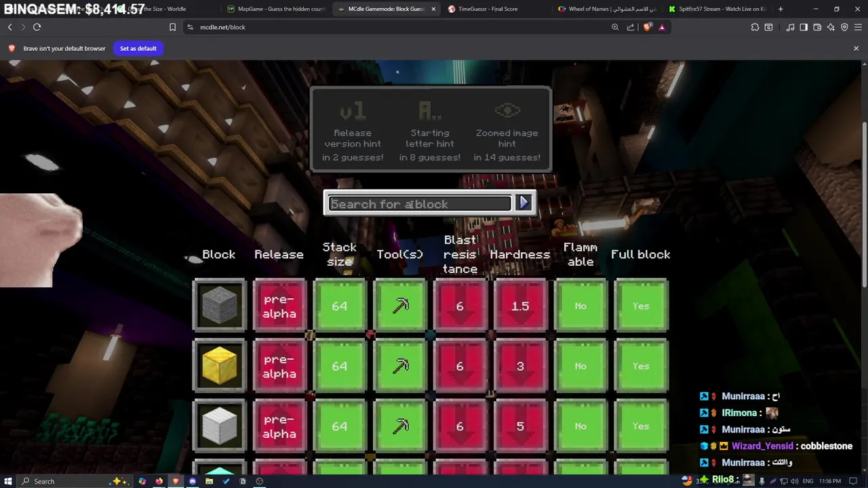Select the gold block icon in guesses

click(x=219, y=366)
